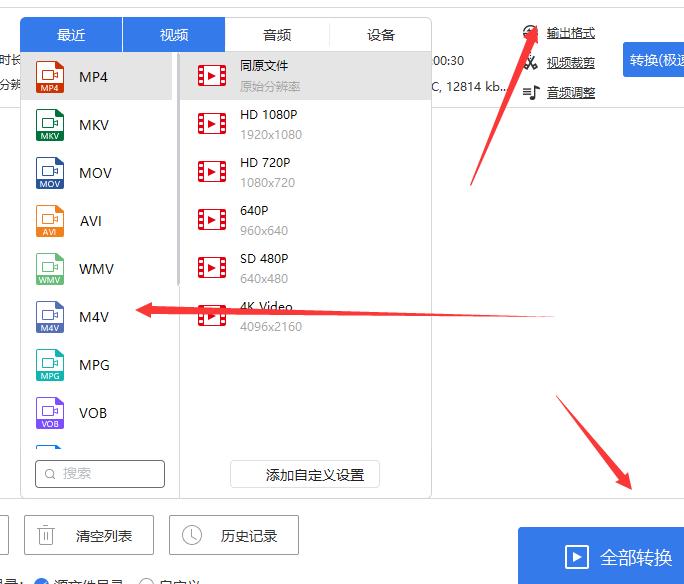Select the MP4 format icon
Viewport: 684px width, 584px height.
pyautogui.click(x=50, y=77)
